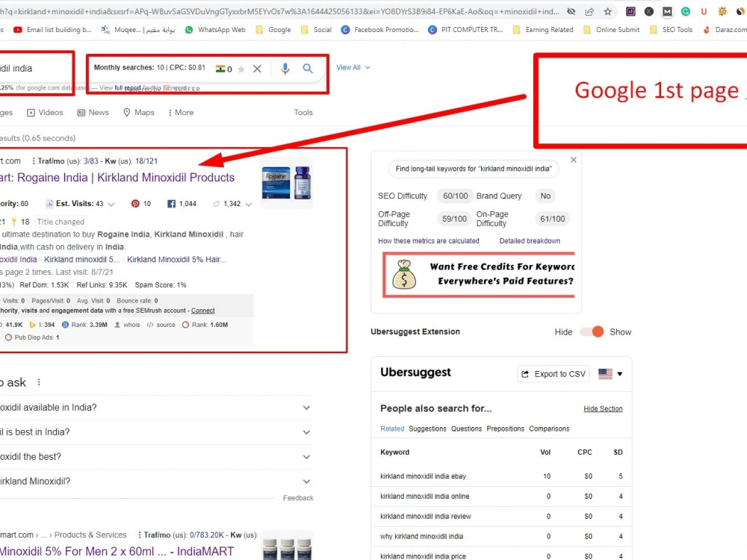Switch to the Videos search tab
The width and height of the screenshot is (747, 560).
tap(45, 113)
